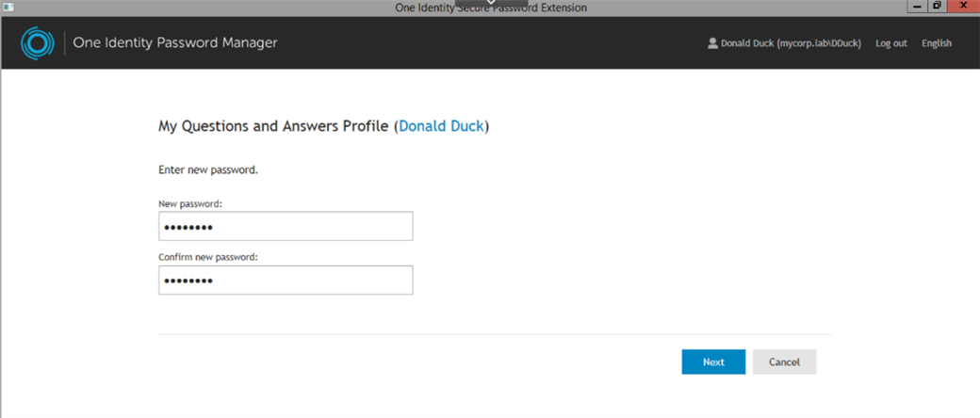Click the Cancel button

click(x=784, y=362)
